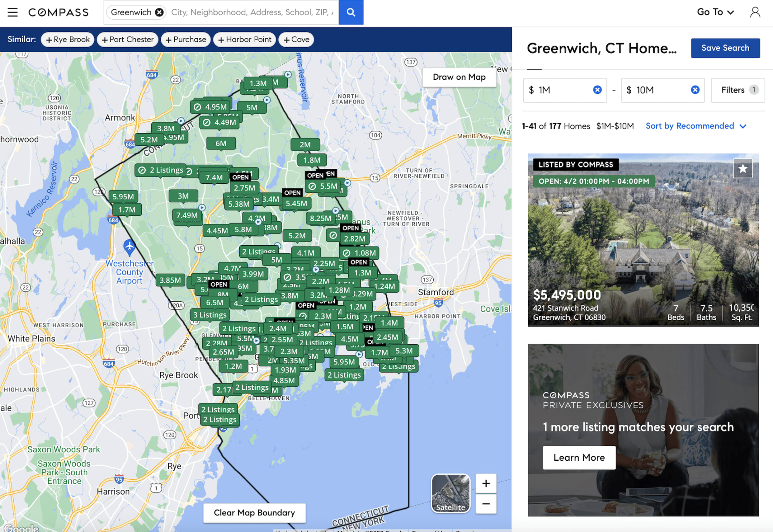Select the 6.5M map marker
Image resolution: width=773 pixels, height=532 pixels.
pos(215,302)
